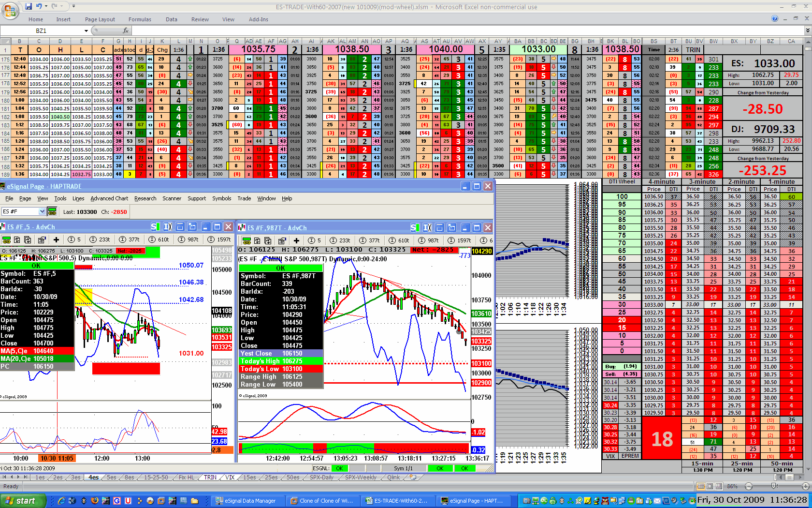Click the Undo icon in Excel

click(39, 6)
